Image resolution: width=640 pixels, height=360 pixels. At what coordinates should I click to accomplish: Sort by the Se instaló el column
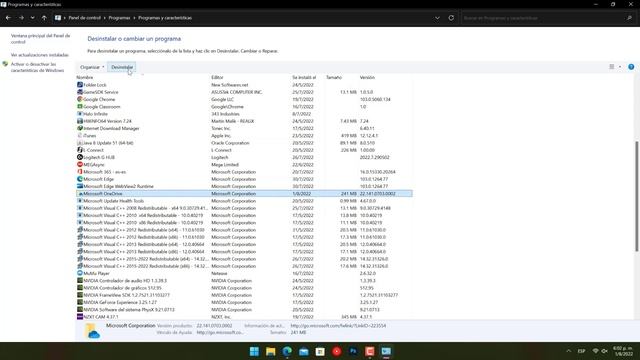(304, 78)
